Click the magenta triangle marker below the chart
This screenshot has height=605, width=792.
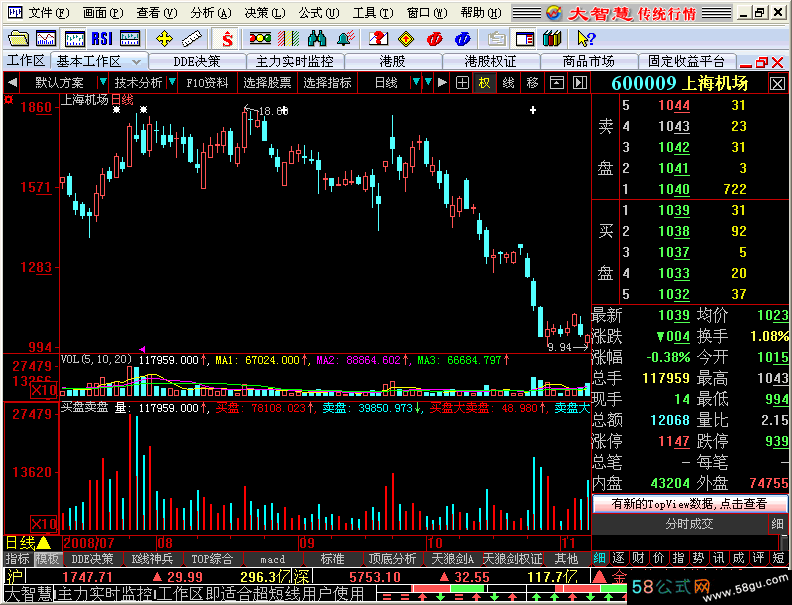point(142,349)
